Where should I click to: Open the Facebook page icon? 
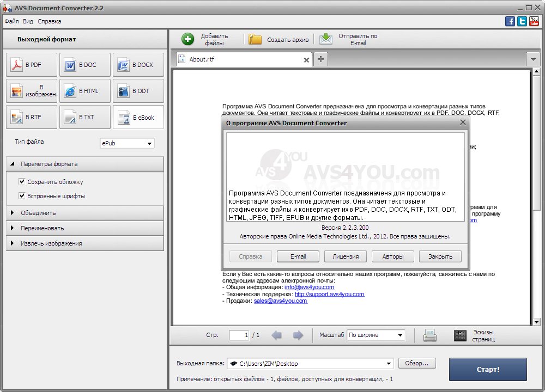coord(510,21)
